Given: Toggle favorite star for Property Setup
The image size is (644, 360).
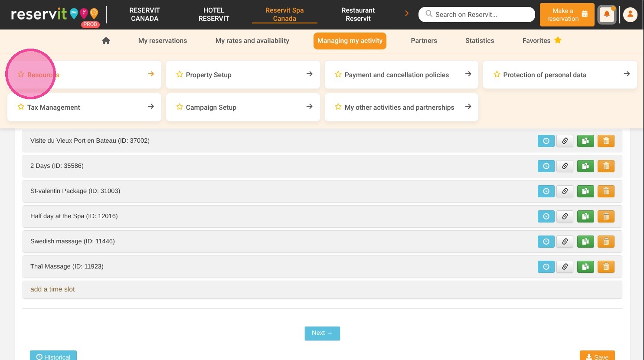Looking at the screenshot, I should [x=180, y=75].
